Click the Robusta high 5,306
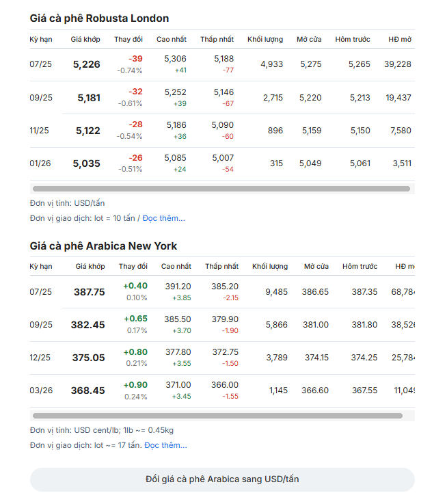 click(x=175, y=59)
